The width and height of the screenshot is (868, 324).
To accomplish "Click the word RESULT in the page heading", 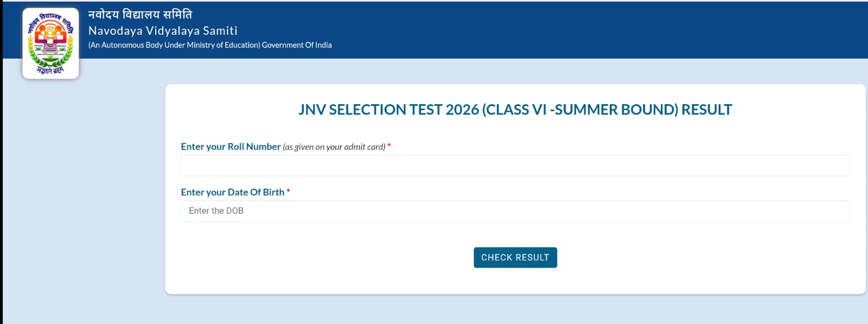I will pyautogui.click(x=706, y=110).
